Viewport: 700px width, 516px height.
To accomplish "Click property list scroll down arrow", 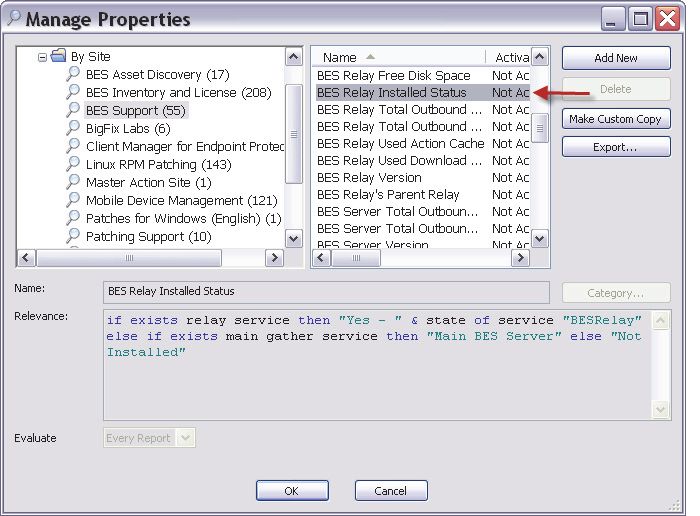I will click(539, 238).
